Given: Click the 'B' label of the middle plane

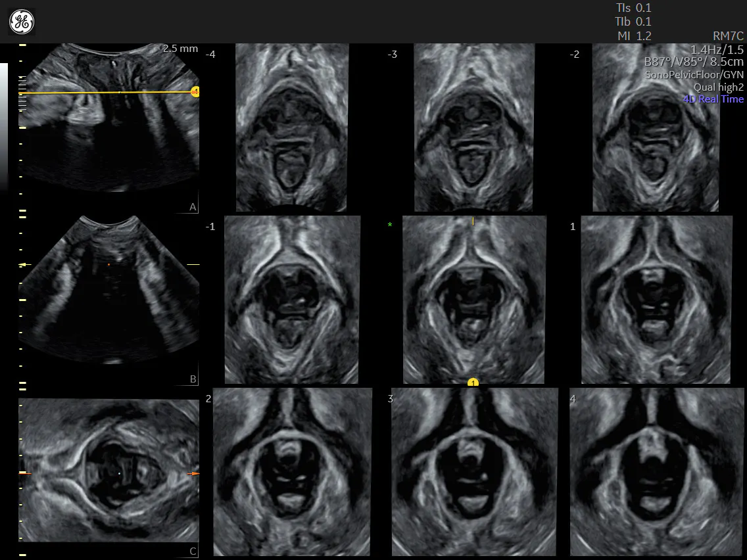Looking at the screenshot, I should pyautogui.click(x=193, y=379).
